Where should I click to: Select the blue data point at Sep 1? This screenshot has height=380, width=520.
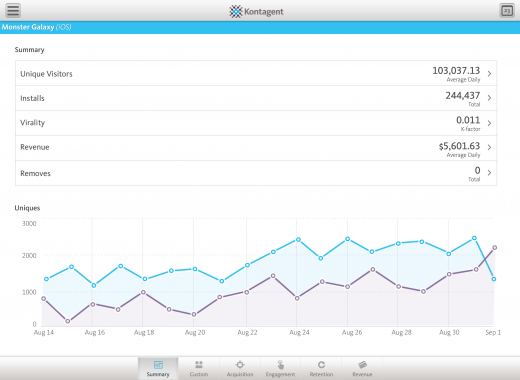tap(494, 279)
